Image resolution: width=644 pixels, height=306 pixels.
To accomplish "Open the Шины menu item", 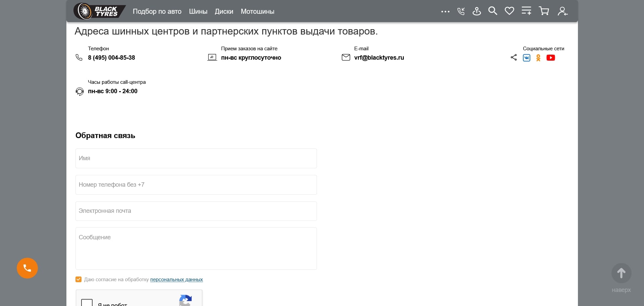I will coord(198,11).
